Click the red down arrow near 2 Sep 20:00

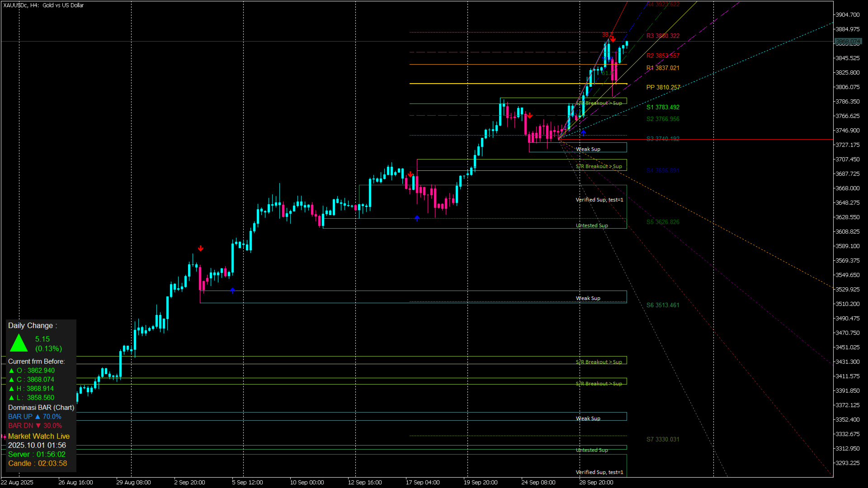pos(201,249)
